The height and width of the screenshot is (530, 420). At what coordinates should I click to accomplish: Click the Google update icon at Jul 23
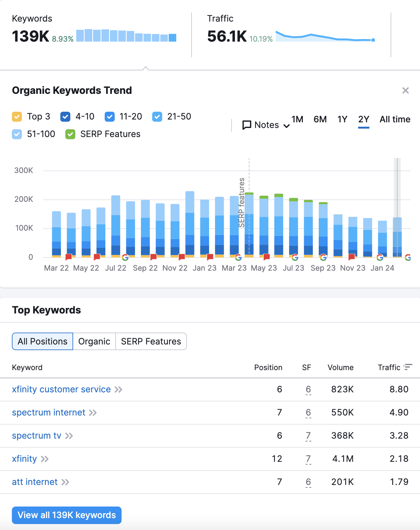click(295, 257)
